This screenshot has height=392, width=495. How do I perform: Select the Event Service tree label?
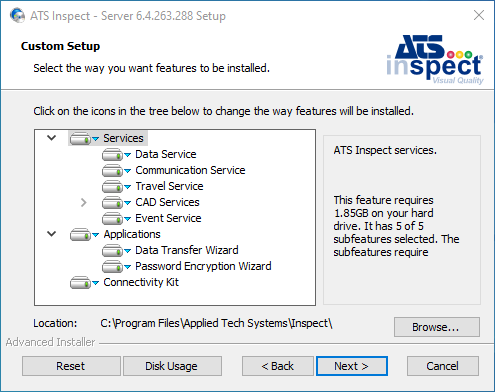click(x=168, y=218)
